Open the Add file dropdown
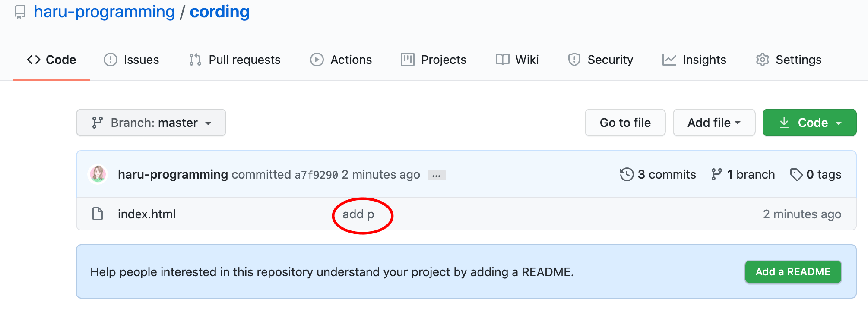 (713, 122)
